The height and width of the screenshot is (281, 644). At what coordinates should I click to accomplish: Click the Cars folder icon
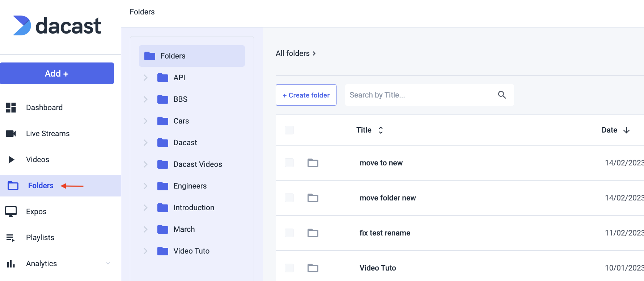pos(163,121)
